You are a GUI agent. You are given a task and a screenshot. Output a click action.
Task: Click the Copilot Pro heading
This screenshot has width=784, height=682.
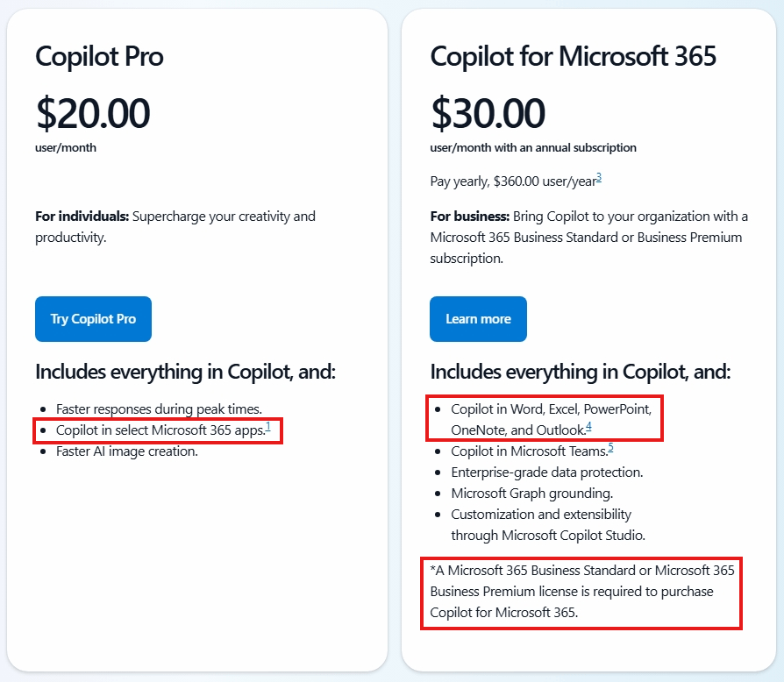pyautogui.click(x=99, y=56)
